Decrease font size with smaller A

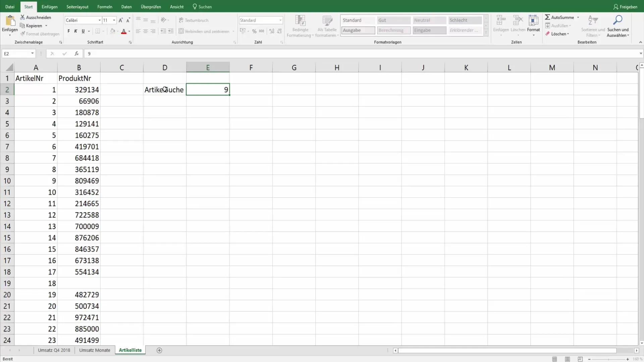pos(128,20)
